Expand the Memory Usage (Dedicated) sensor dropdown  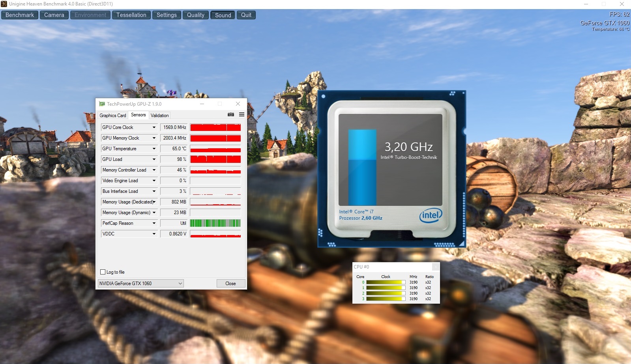coord(154,202)
